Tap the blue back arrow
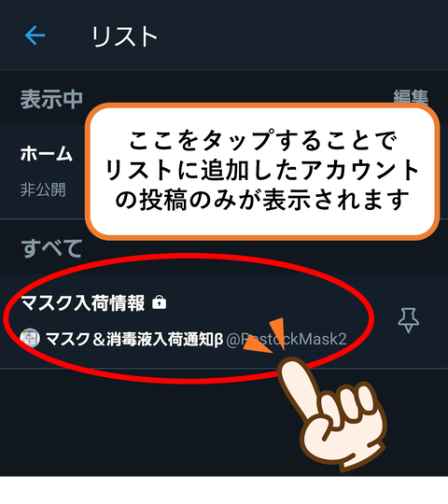This screenshot has height=504, width=448. tap(35, 35)
